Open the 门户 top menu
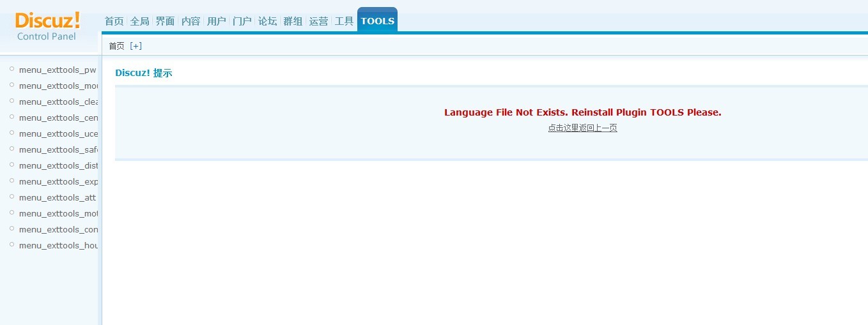The height and width of the screenshot is (325, 868). (242, 21)
